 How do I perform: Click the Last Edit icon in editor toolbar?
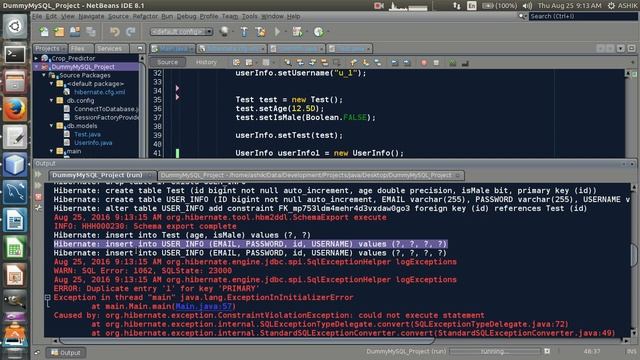pyautogui.click(x=236, y=62)
